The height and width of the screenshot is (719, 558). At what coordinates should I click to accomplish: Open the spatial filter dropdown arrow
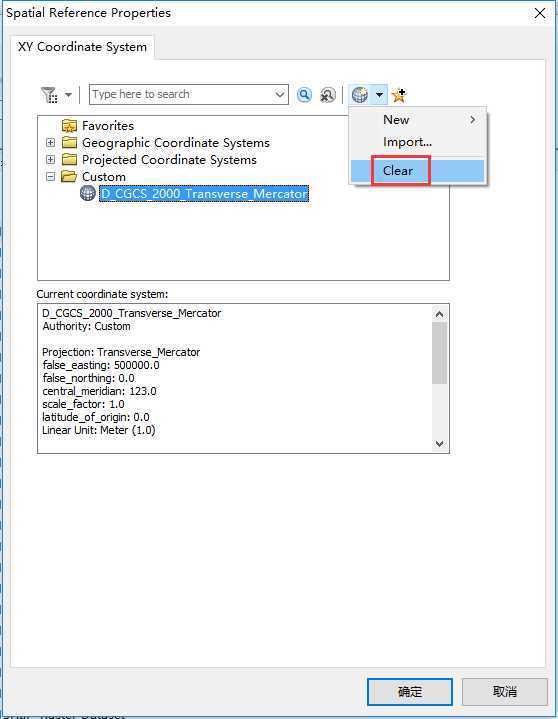tap(68, 95)
